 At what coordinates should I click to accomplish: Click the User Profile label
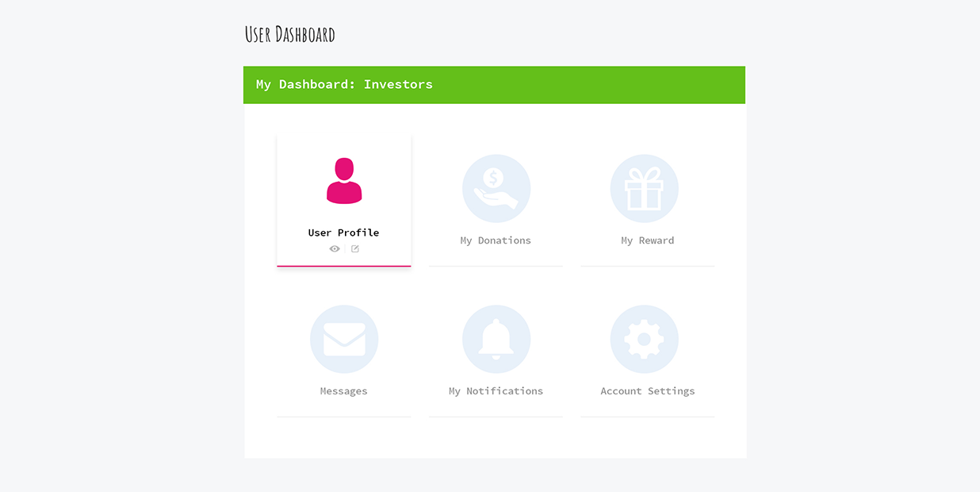coord(344,233)
